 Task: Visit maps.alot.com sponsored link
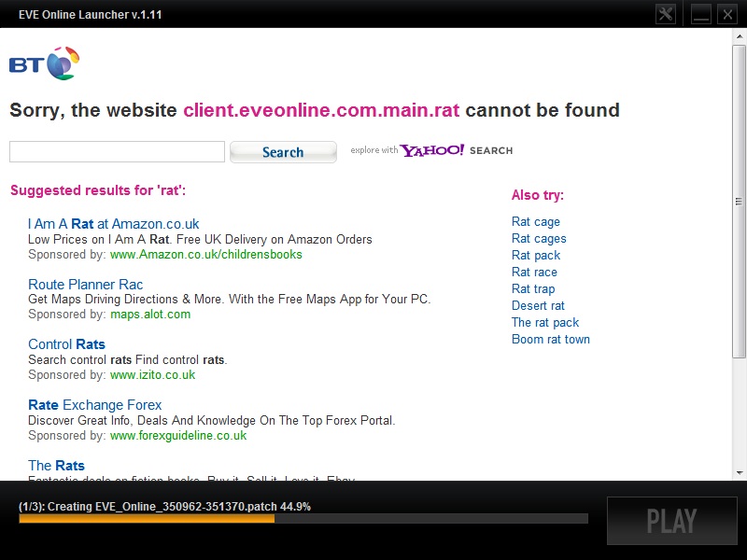point(150,315)
